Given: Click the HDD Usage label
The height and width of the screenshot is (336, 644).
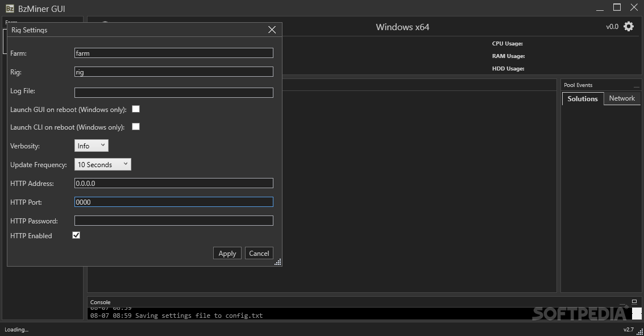Looking at the screenshot, I should [508, 69].
